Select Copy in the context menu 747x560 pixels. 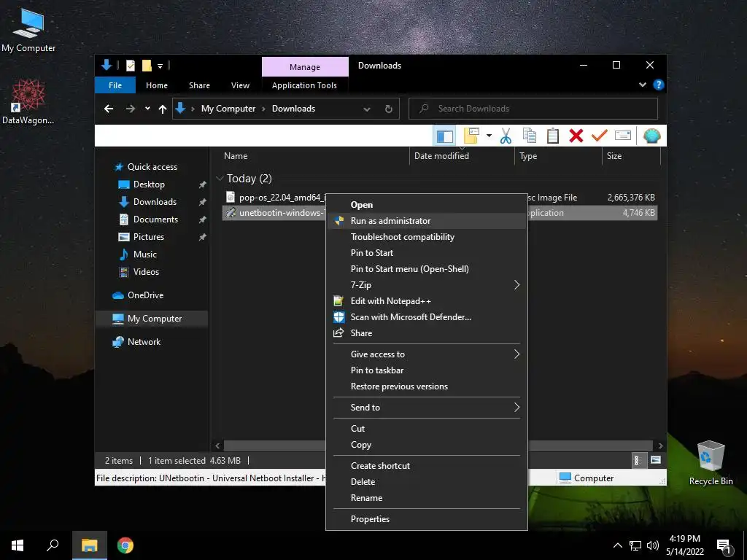pyautogui.click(x=426, y=445)
